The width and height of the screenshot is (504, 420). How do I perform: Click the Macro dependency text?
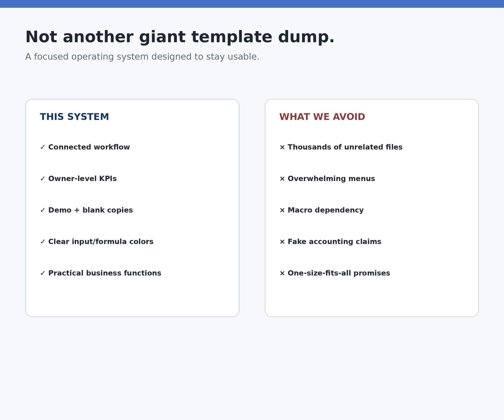(x=325, y=210)
